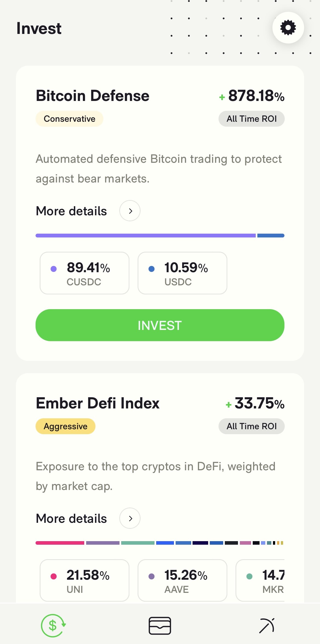This screenshot has width=320, height=644.
Task: Open the Invest tab dollar icon
Action: coord(53,625)
